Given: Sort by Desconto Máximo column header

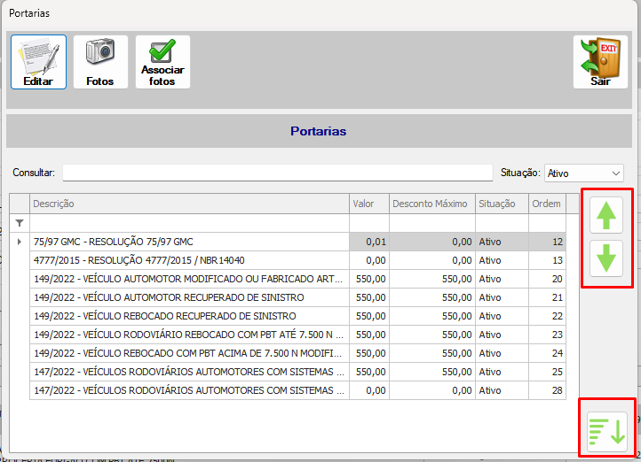Looking at the screenshot, I should coord(432,204).
